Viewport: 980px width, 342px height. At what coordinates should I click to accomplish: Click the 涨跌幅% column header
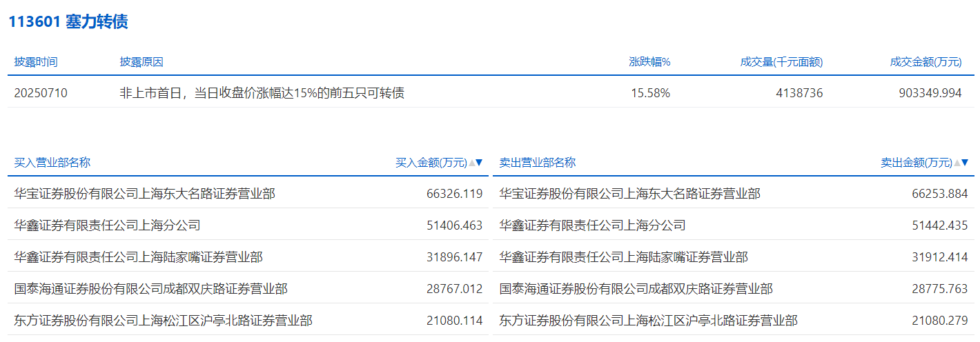point(649,62)
